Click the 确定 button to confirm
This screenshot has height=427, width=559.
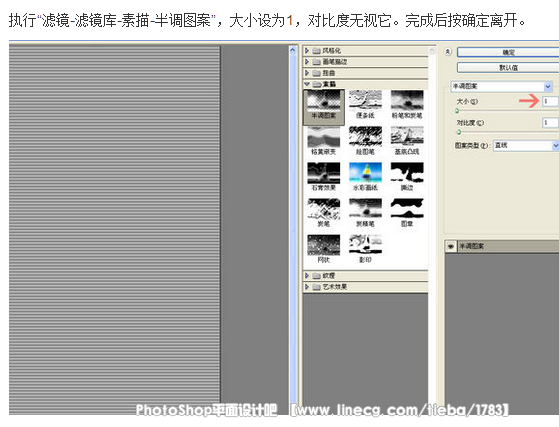508,52
